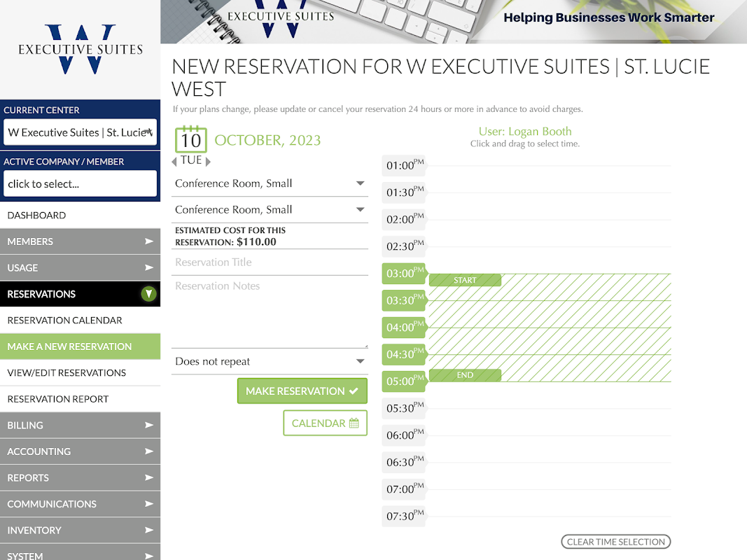Click the Helping Businesses Work Smarter tagline
The width and height of the screenshot is (747, 560).
pyautogui.click(x=609, y=17)
